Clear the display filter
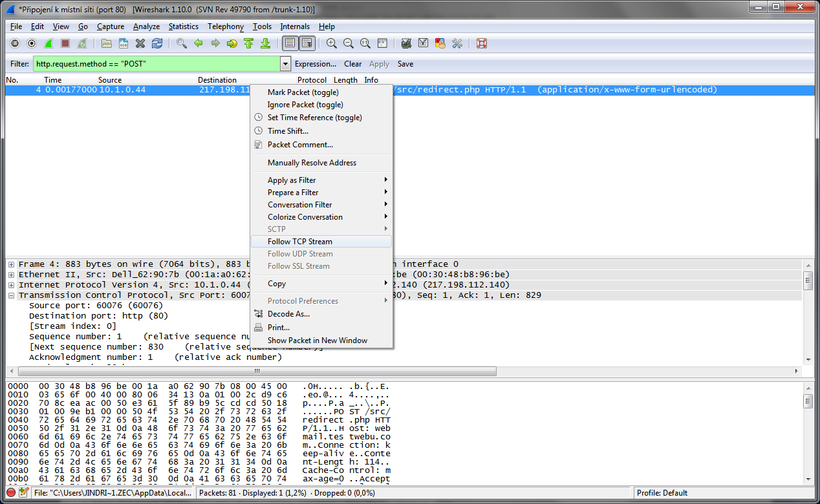820x504 pixels. pyautogui.click(x=353, y=64)
